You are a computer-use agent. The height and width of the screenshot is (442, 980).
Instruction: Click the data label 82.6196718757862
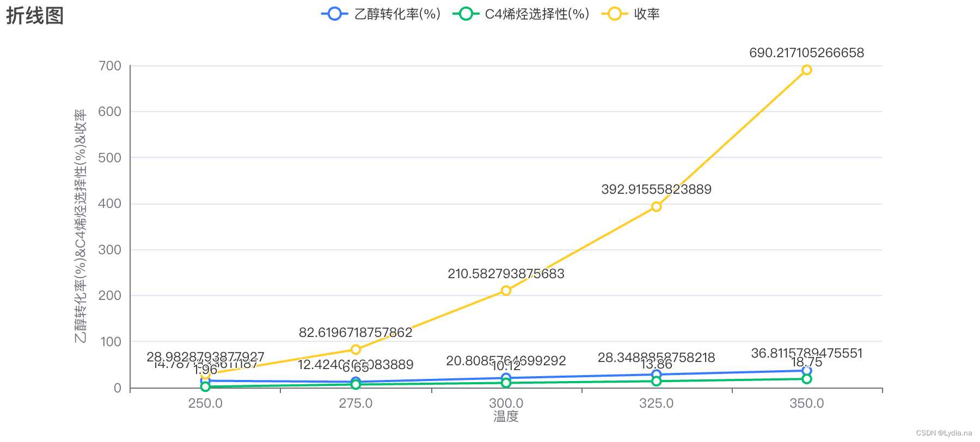356,333
